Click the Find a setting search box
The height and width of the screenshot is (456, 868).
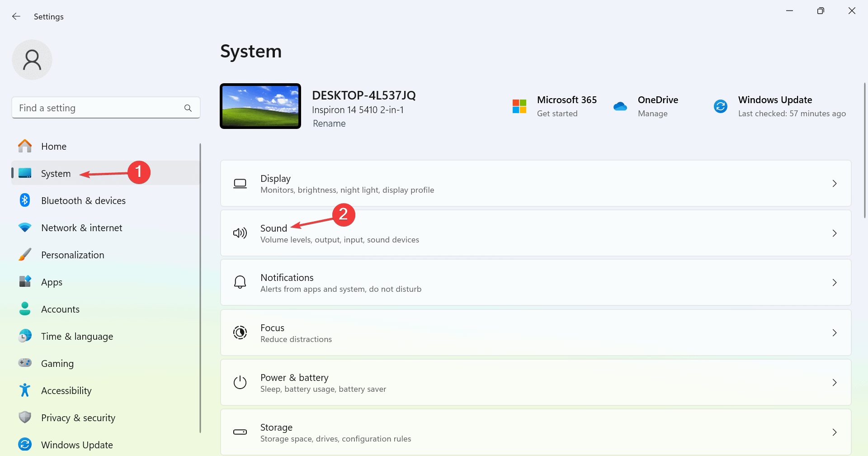pyautogui.click(x=99, y=108)
